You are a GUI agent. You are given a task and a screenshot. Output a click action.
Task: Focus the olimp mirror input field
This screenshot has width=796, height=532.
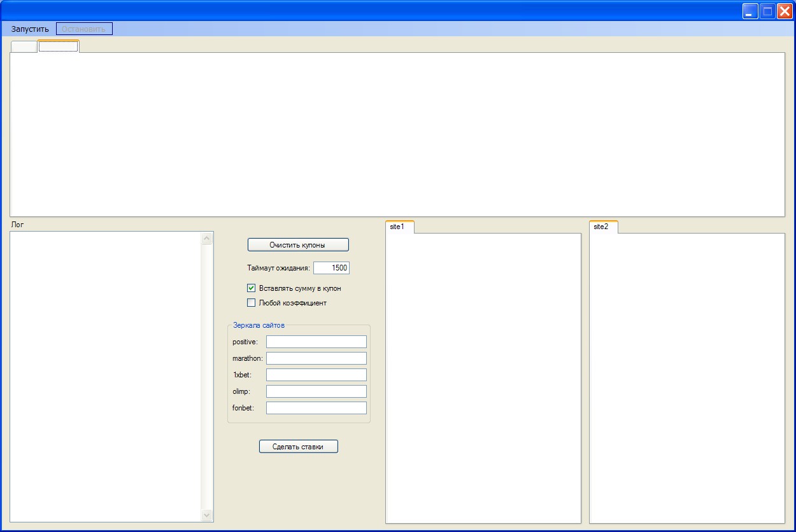point(316,391)
